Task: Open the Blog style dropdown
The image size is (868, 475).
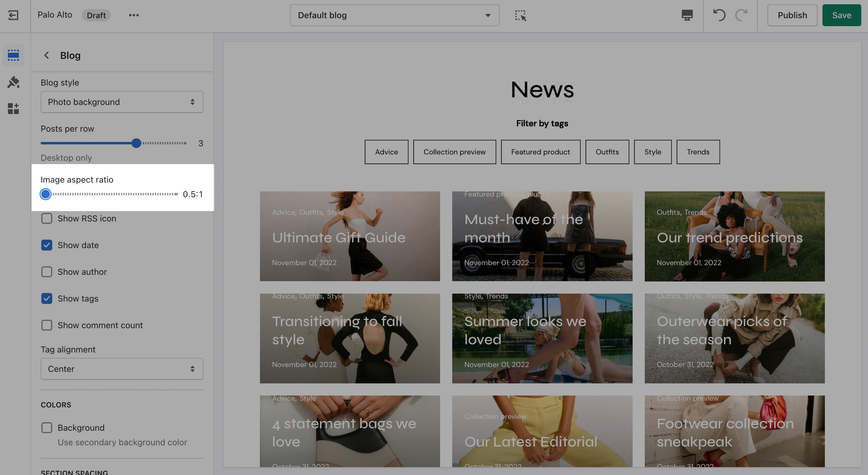Action: (x=122, y=102)
